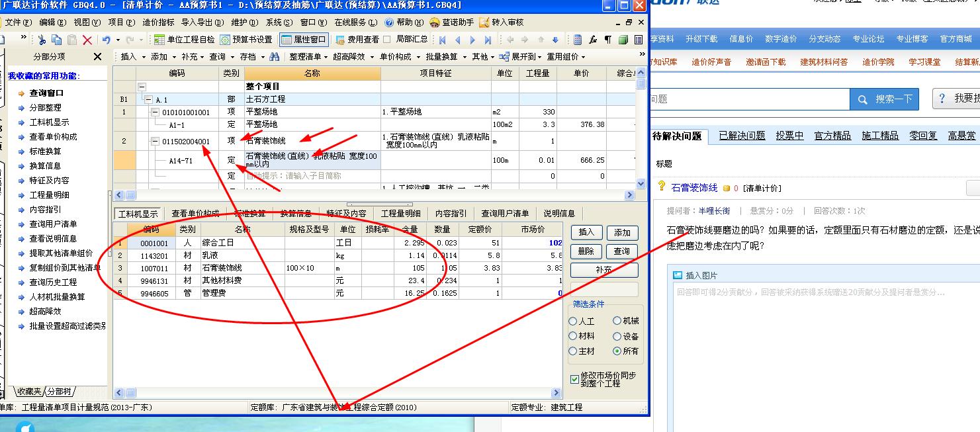The height and width of the screenshot is (432, 980).
Task: Click the 查询 button in material panel
Action: (623, 251)
